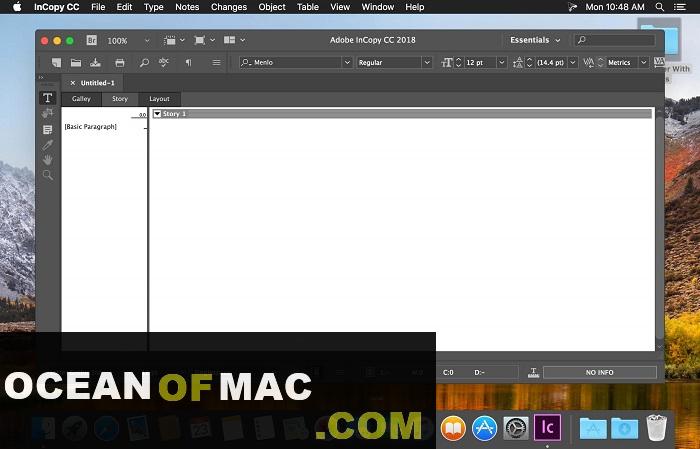Viewport: 700px width, 449px height.
Task: Collapse Story 1 with the disclosure triangle
Action: [x=157, y=114]
